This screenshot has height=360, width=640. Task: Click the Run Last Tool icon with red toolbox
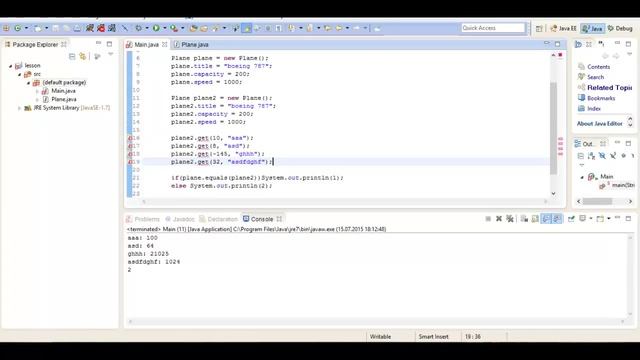[174, 28]
